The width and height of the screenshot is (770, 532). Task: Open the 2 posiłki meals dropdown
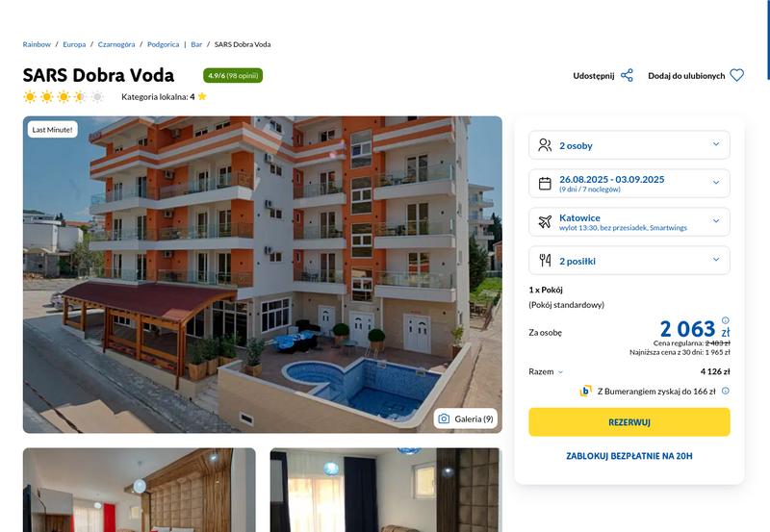point(629,261)
